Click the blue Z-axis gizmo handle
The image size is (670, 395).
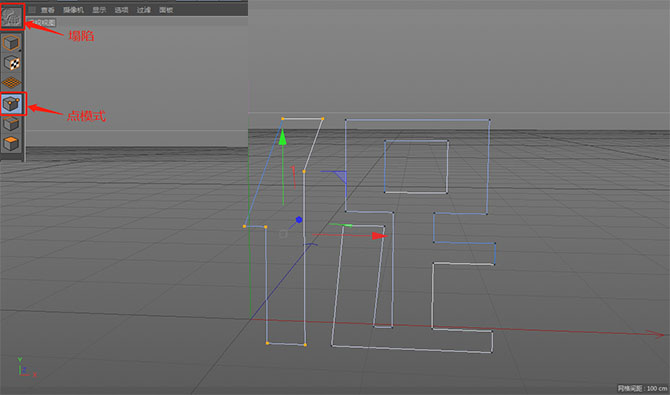pyautogui.click(x=299, y=220)
